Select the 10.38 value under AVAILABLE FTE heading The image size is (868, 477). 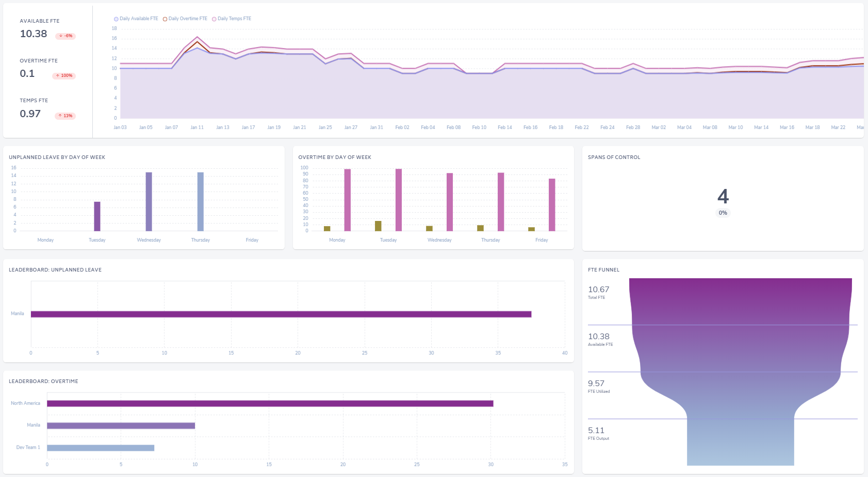click(34, 34)
